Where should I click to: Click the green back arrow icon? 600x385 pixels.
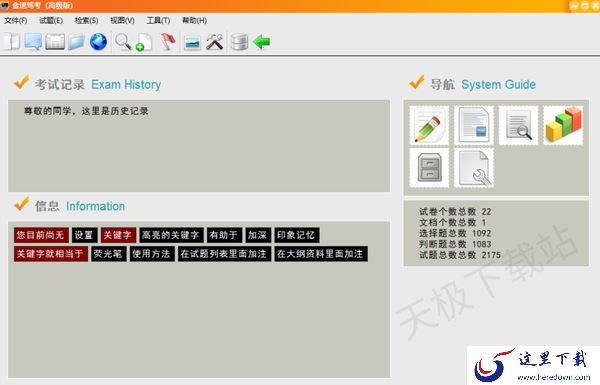262,42
